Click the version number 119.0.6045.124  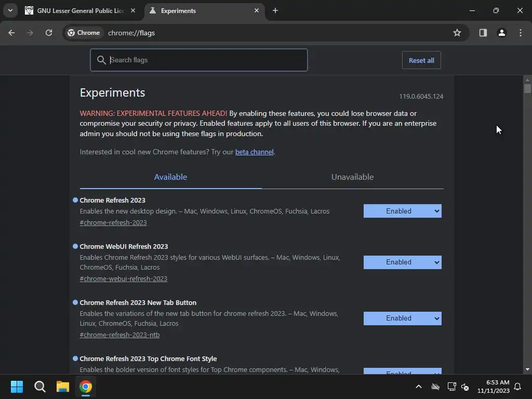[x=421, y=96]
